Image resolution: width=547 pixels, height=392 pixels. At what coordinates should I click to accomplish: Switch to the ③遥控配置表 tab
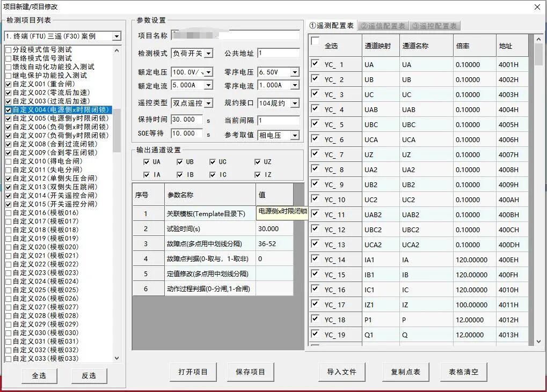pyautogui.click(x=434, y=26)
